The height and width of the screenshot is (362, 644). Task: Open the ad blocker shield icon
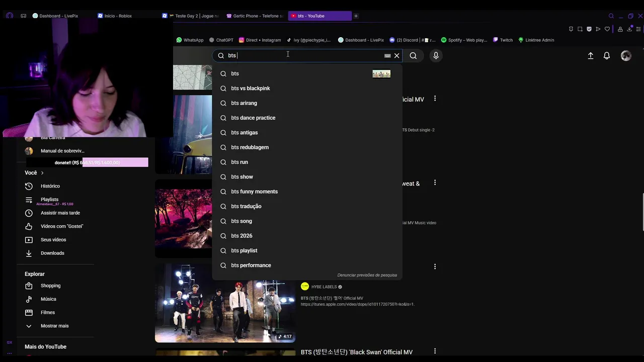tap(589, 29)
